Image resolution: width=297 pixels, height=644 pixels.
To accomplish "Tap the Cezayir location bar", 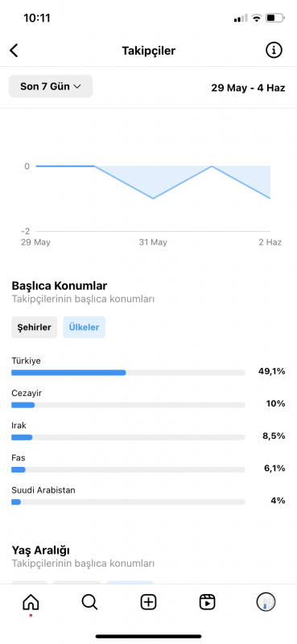I will (x=128, y=405).
